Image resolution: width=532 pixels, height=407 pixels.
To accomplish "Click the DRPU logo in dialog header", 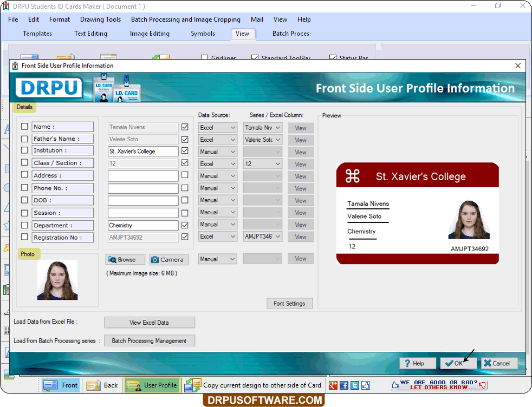I will [x=49, y=88].
